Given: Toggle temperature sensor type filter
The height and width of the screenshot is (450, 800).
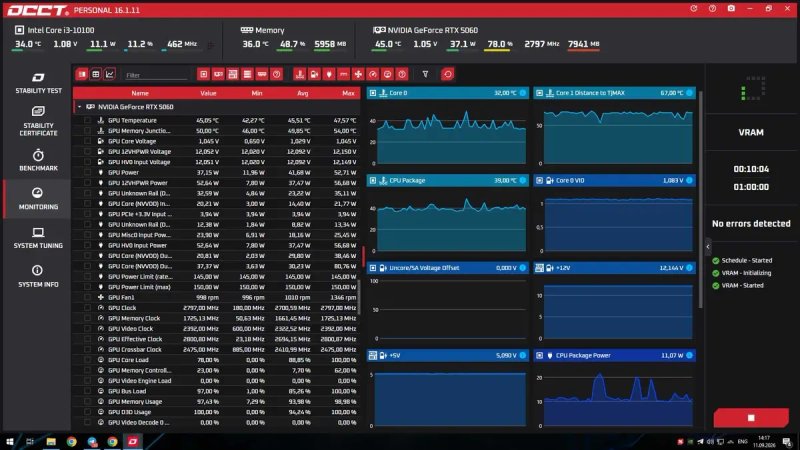Looking at the screenshot, I should [x=299, y=74].
